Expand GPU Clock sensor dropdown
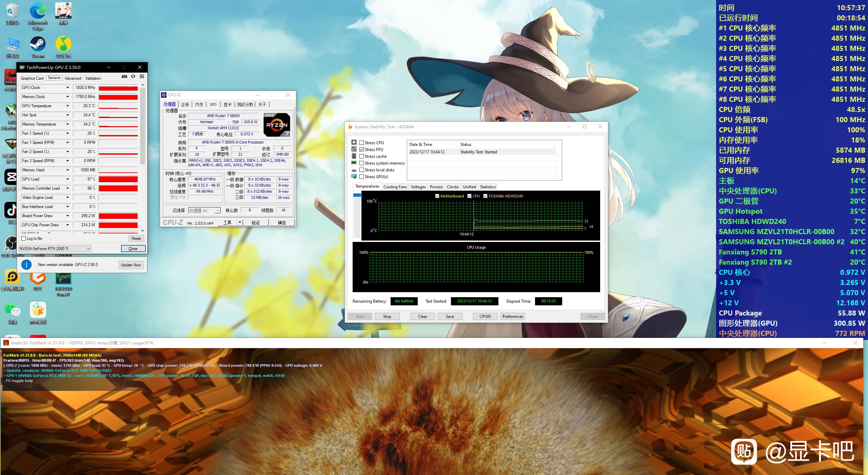This screenshot has width=868, height=475. [67, 88]
